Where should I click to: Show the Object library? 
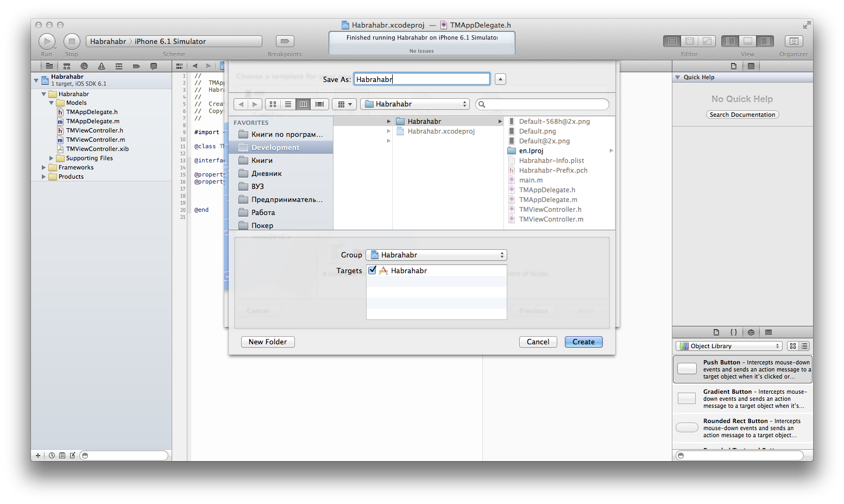click(751, 332)
